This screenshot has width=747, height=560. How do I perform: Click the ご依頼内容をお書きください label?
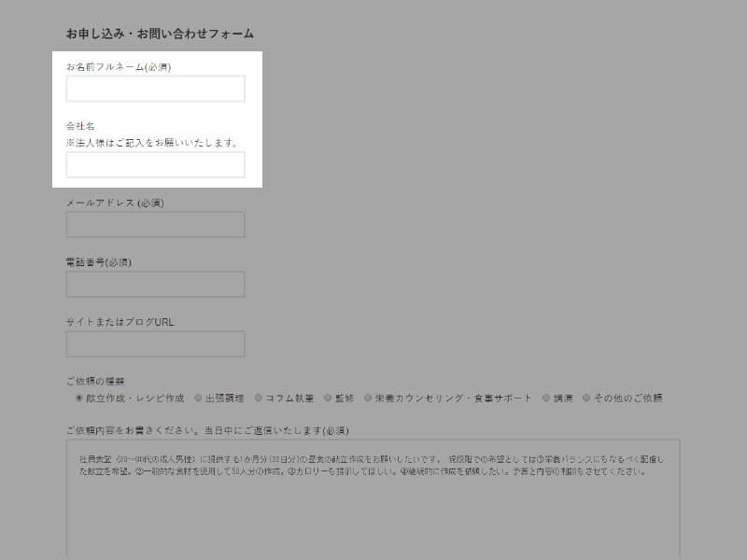click(x=207, y=430)
